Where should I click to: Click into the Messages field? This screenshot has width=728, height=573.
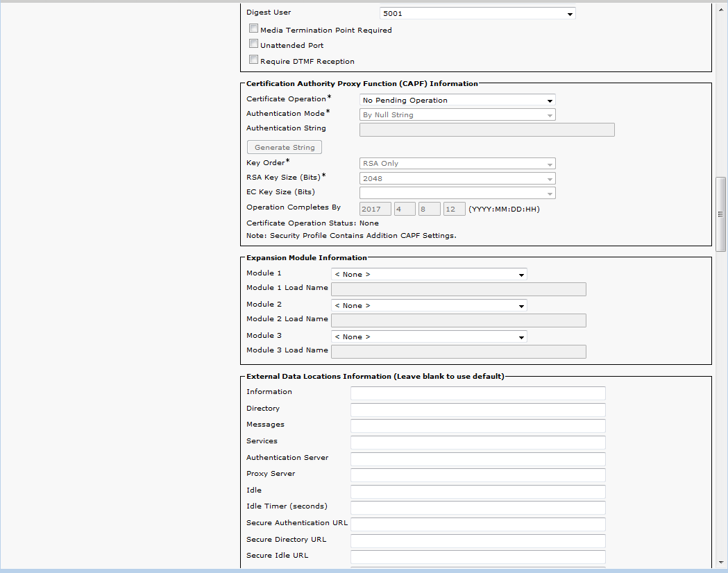tap(477, 426)
